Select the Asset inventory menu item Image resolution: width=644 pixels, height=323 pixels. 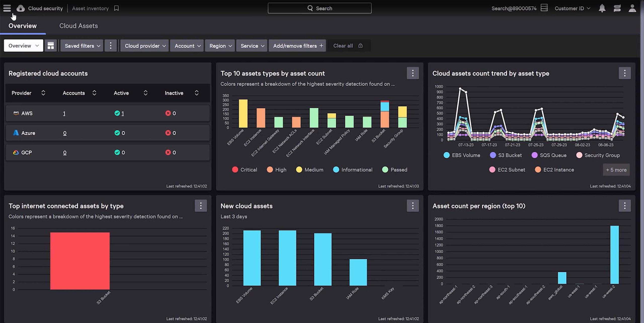point(90,8)
